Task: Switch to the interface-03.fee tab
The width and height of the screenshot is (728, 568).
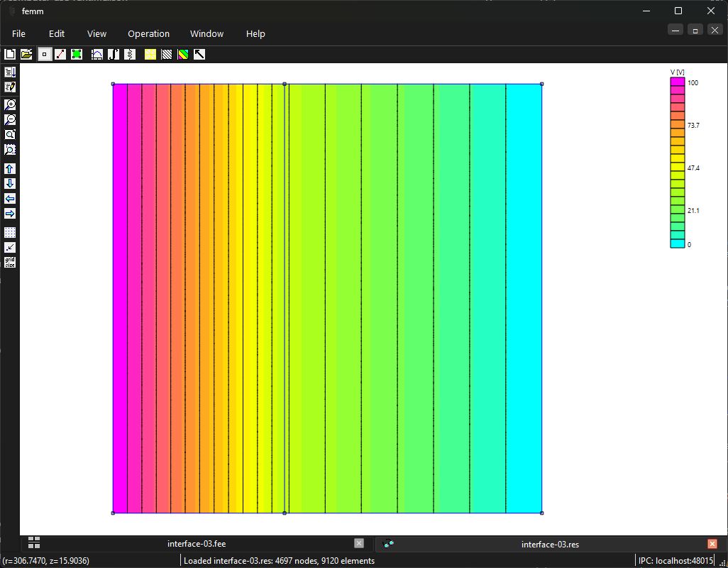Action: tap(197, 543)
